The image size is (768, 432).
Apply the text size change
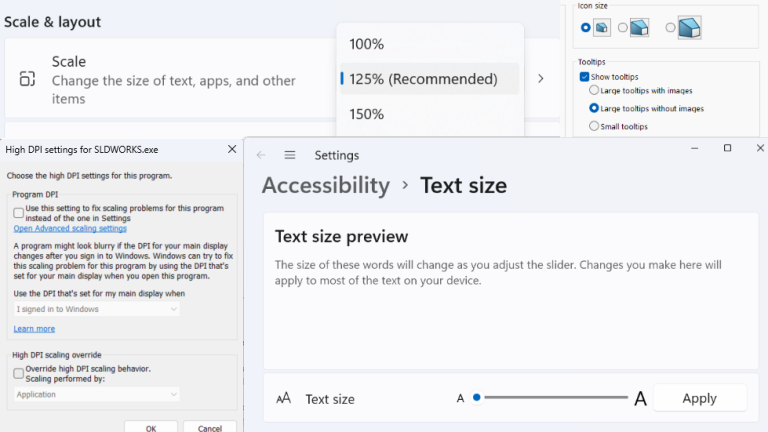click(700, 398)
